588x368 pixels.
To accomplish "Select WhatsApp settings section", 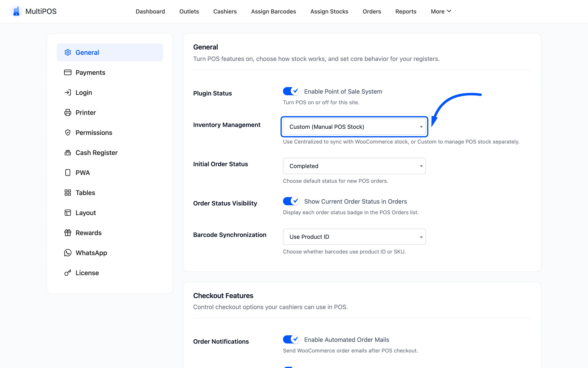I will pyautogui.click(x=110, y=253).
